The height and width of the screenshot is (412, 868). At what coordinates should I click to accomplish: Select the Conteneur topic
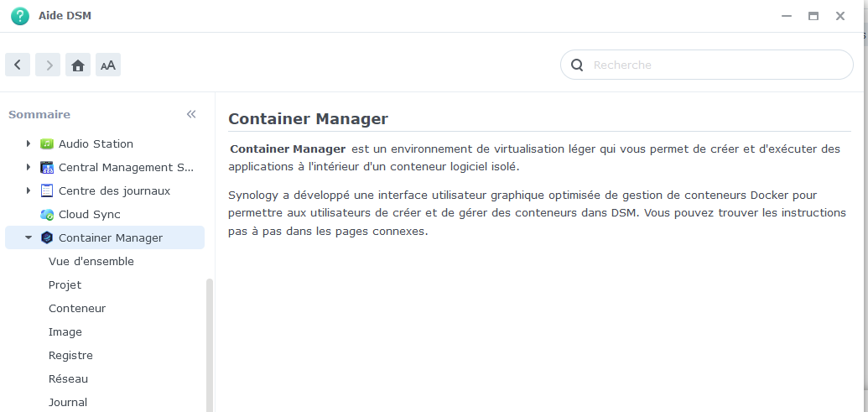point(77,309)
